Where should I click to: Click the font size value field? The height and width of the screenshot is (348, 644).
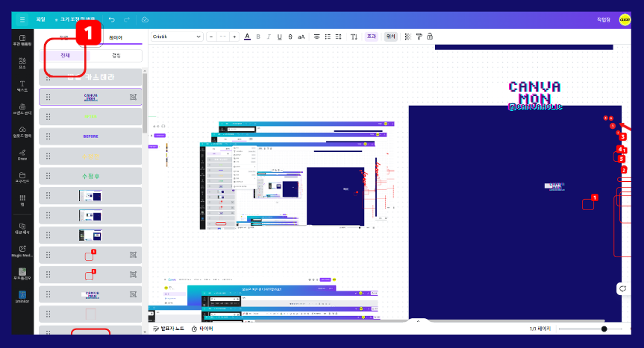click(x=222, y=37)
